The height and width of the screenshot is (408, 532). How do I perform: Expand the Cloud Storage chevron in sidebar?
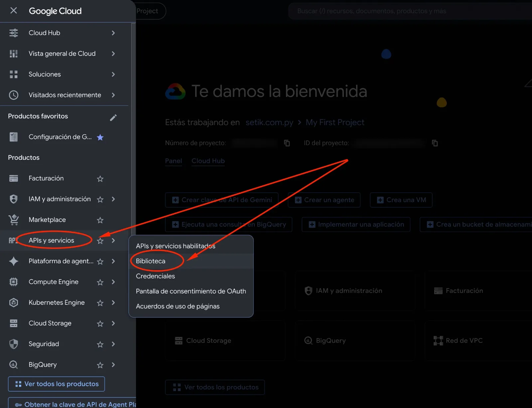(113, 323)
